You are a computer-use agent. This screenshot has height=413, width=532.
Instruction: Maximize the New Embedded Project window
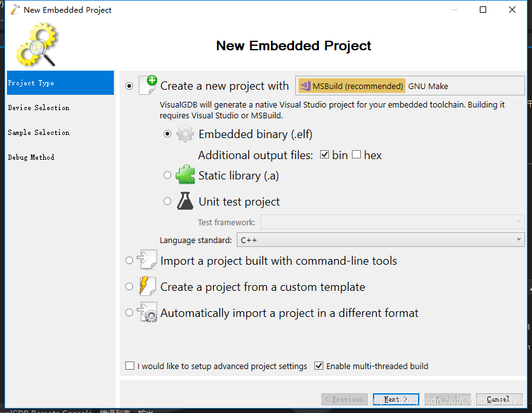click(483, 10)
